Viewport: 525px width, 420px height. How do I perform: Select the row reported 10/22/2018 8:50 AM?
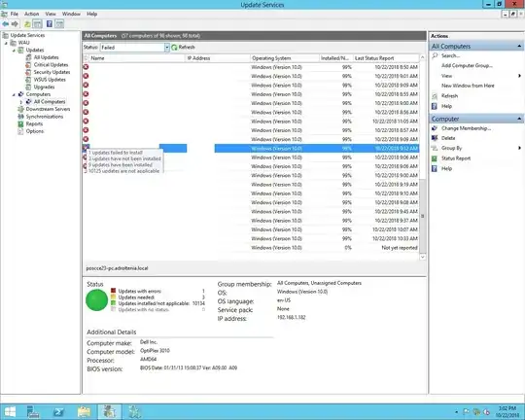pyautogui.click(x=251, y=67)
